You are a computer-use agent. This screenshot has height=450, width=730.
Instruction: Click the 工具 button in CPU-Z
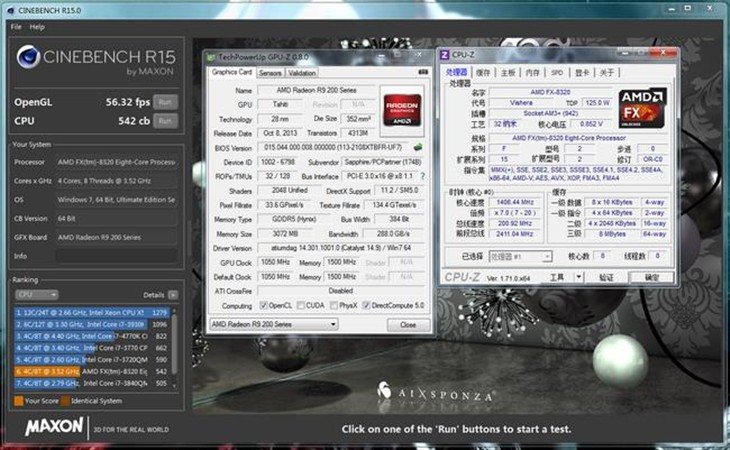pos(557,277)
